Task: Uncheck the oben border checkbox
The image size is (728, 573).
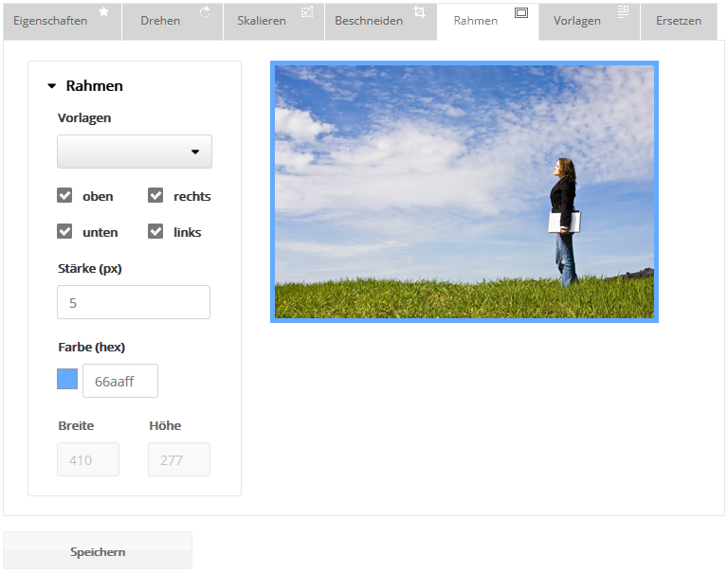Action: pyautogui.click(x=65, y=196)
